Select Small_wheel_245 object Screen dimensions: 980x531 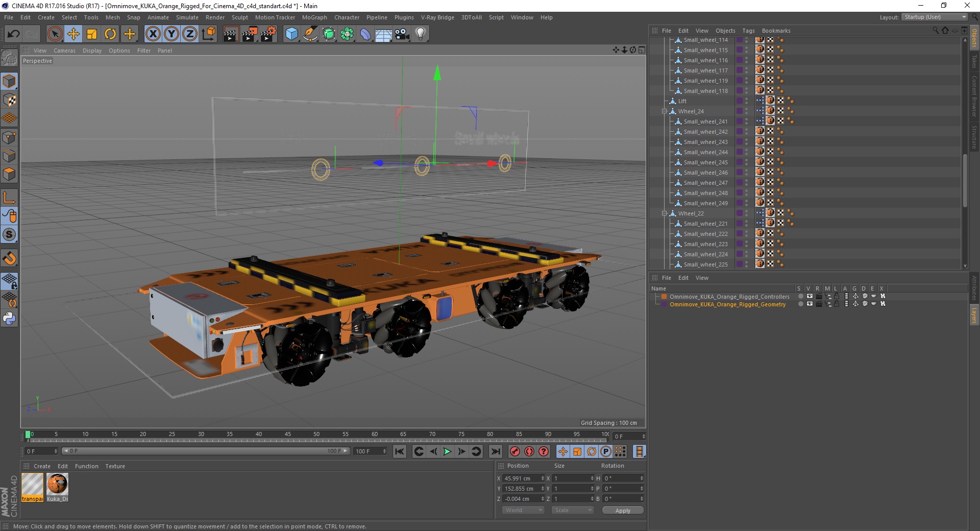click(706, 162)
